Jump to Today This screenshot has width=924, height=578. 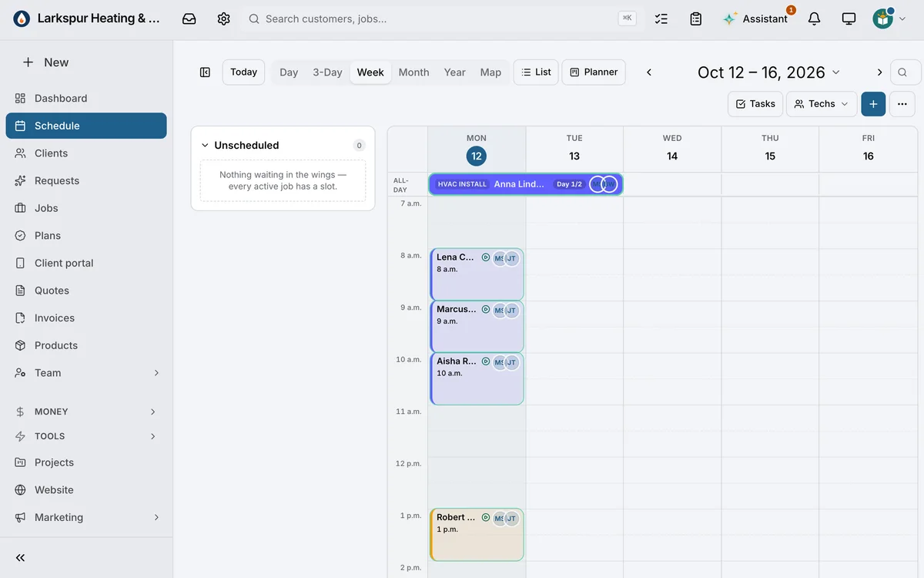click(x=243, y=72)
